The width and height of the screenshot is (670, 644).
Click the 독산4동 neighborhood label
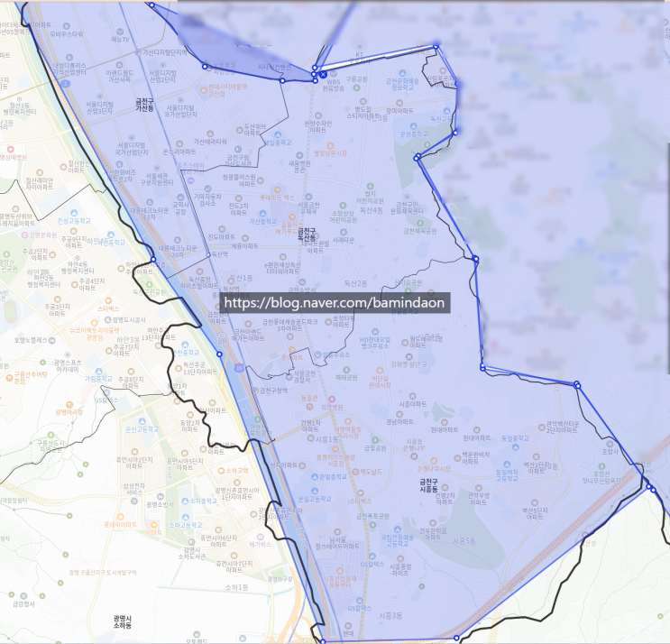(372, 210)
